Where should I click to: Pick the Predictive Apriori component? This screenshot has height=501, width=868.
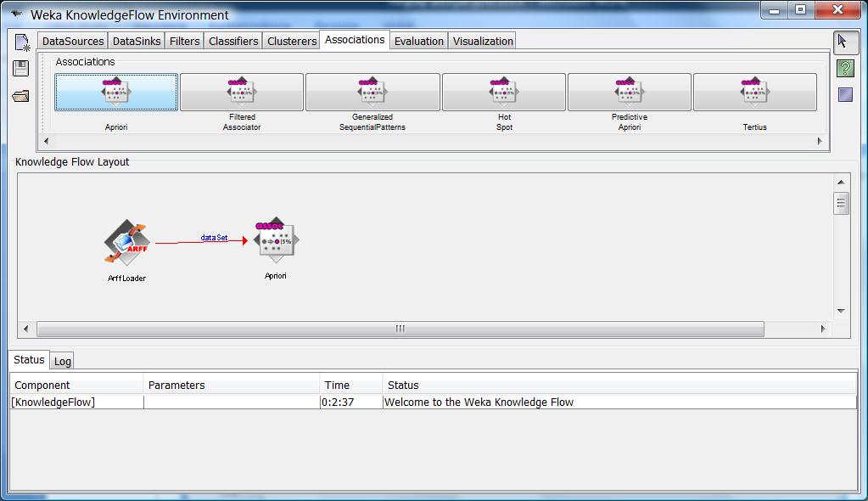(x=630, y=92)
